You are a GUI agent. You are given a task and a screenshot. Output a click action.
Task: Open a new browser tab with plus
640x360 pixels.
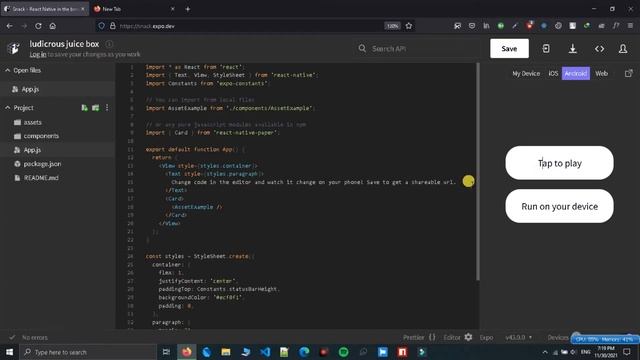point(188,9)
